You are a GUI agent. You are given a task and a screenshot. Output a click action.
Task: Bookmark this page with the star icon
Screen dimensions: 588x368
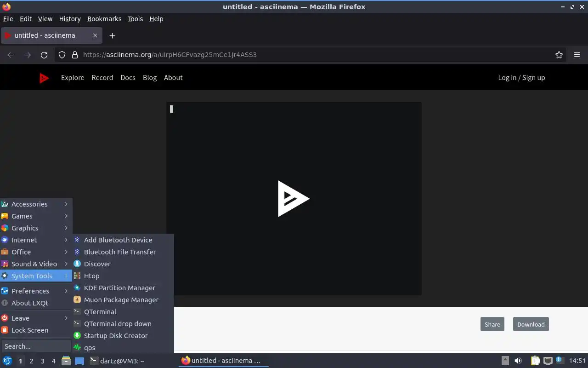click(x=559, y=55)
